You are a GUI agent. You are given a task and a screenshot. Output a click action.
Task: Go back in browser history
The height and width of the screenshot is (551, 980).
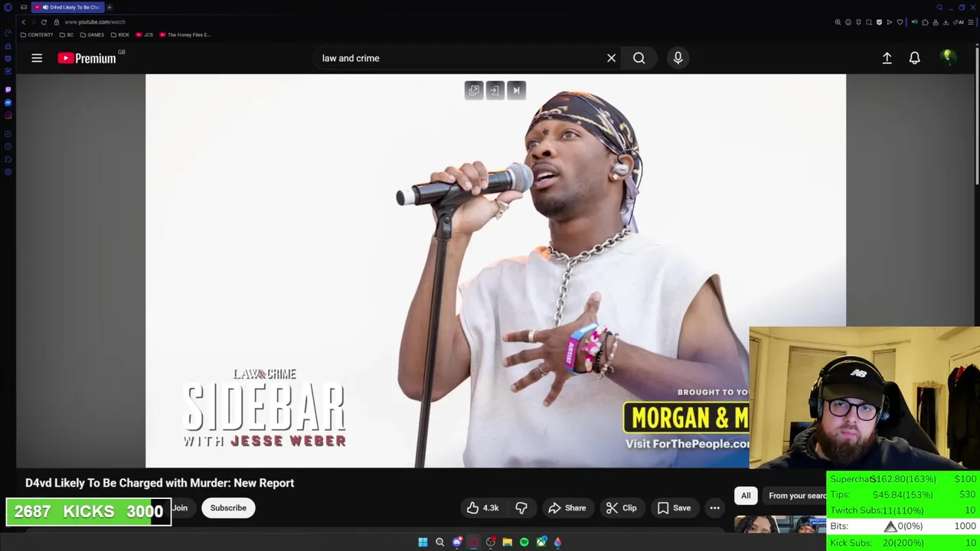click(x=23, y=22)
